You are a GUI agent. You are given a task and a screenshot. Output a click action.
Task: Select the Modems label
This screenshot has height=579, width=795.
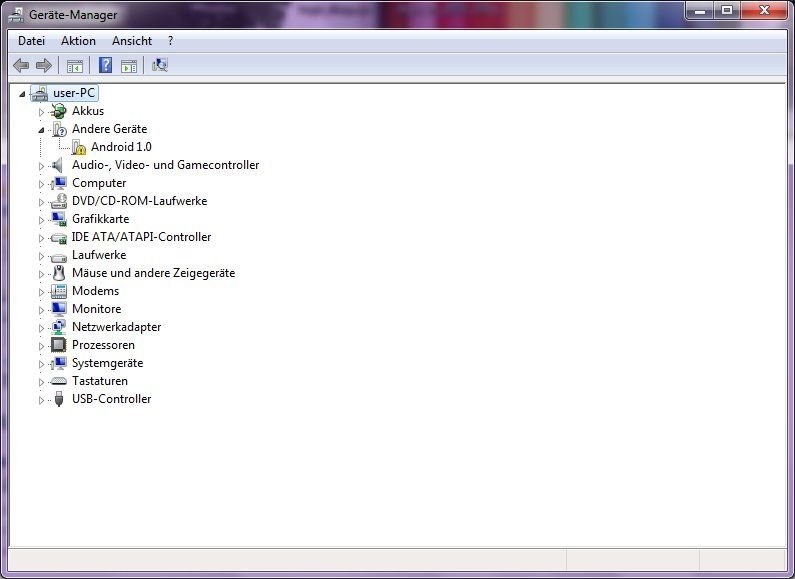point(95,291)
